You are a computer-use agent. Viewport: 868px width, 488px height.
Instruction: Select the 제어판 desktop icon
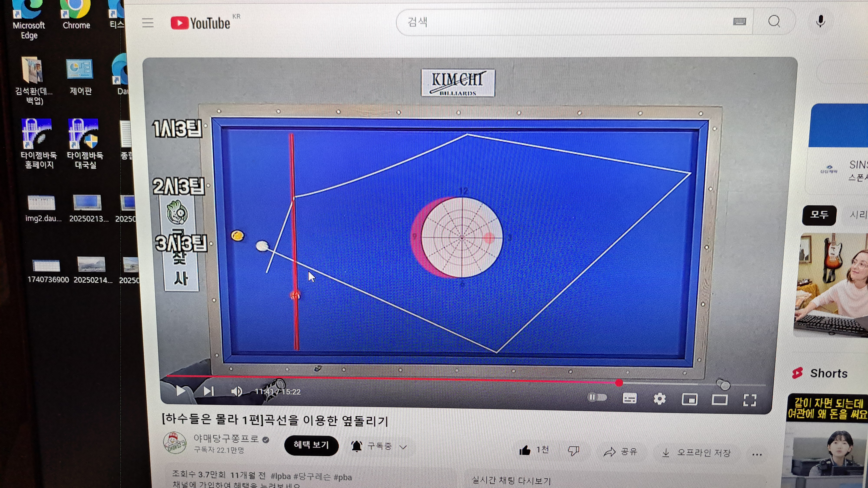point(80,77)
